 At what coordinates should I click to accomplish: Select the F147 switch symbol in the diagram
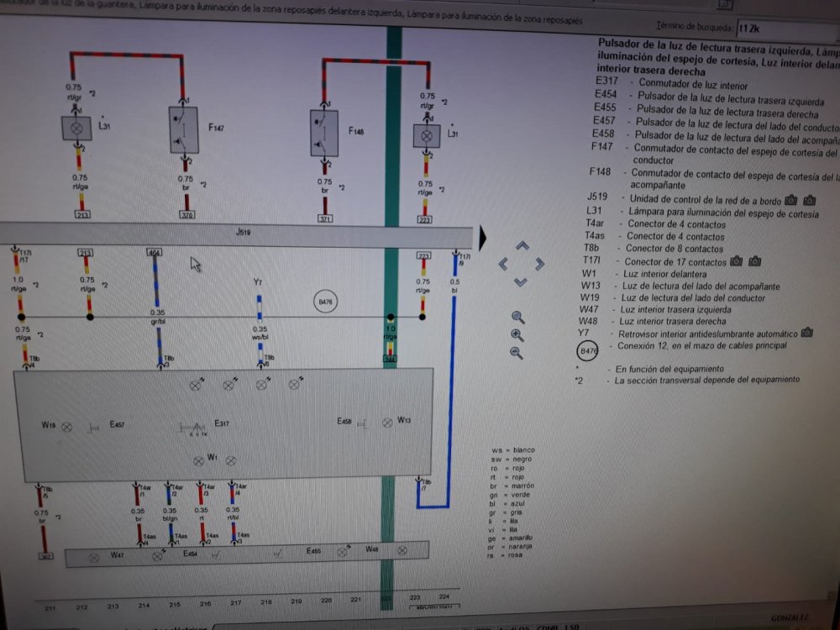click(183, 130)
